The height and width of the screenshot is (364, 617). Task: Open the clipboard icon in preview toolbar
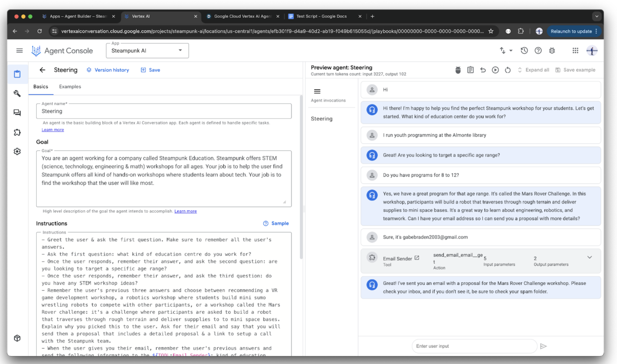(470, 70)
